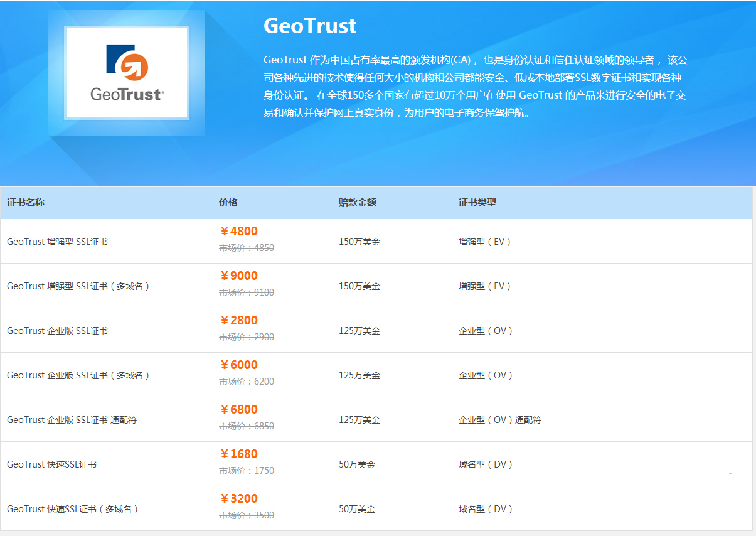Image resolution: width=756 pixels, height=536 pixels.
Task: Click 增强型(EV) in the ¥4800 row
Action: tap(485, 242)
